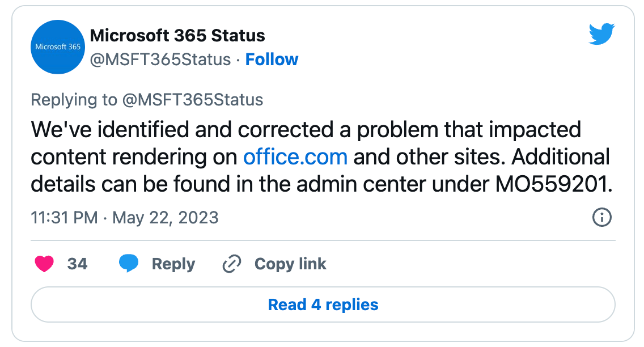Click the "Replying to" gray text
644x347 pixels.
(74, 100)
